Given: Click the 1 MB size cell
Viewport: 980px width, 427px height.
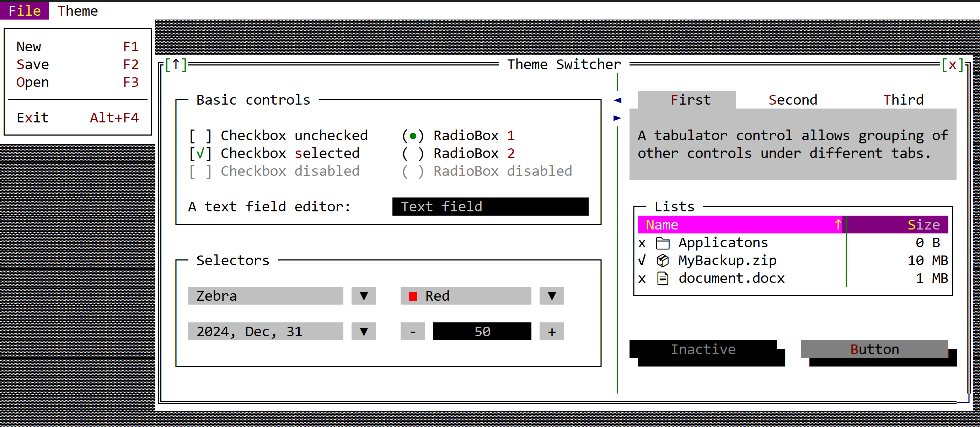Looking at the screenshot, I should [x=932, y=278].
